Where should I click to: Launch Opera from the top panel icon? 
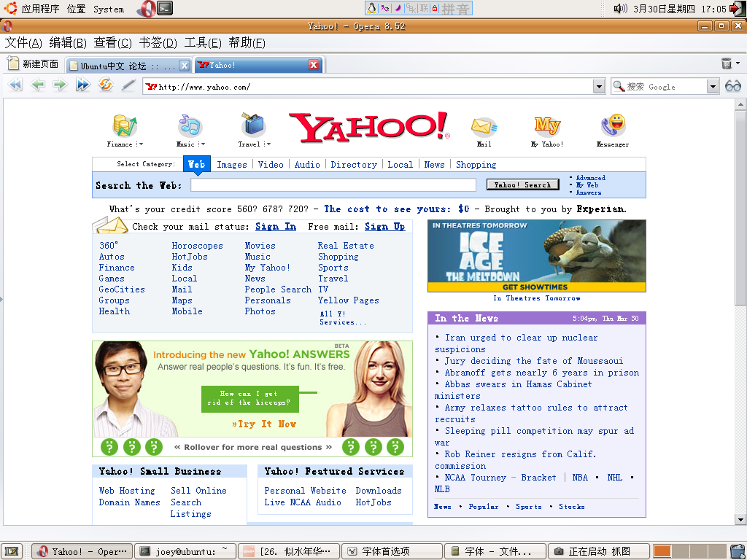click(x=146, y=9)
